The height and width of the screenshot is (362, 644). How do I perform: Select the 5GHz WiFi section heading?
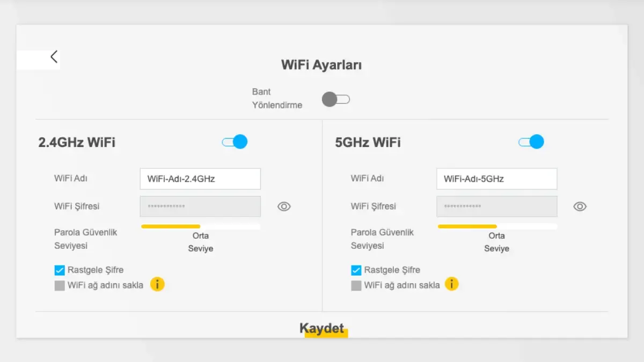[367, 143]
